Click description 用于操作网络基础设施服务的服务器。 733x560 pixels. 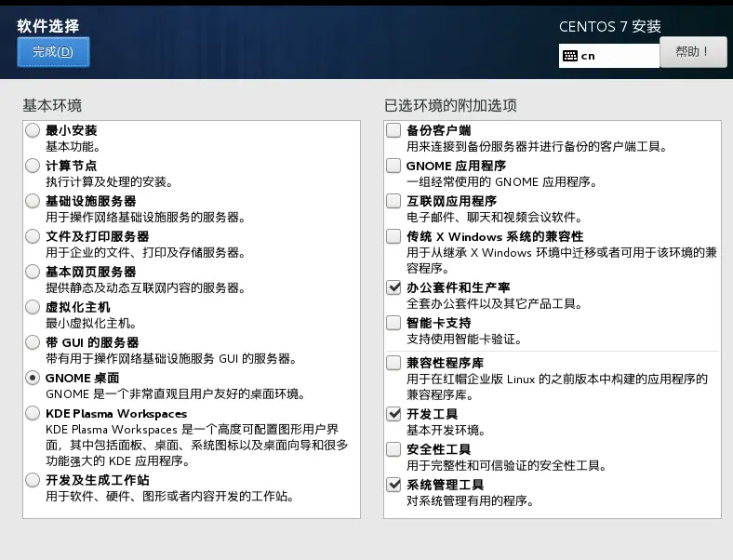coord(146,218)
